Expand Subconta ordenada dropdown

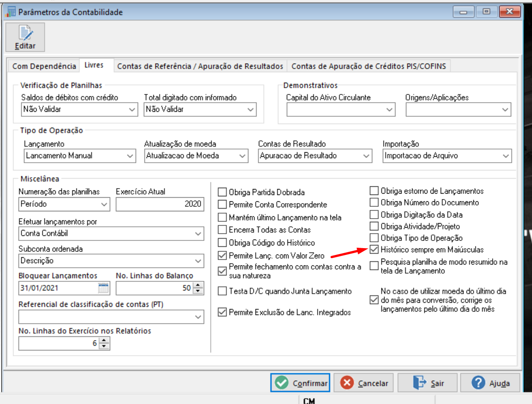coord(111,260)
